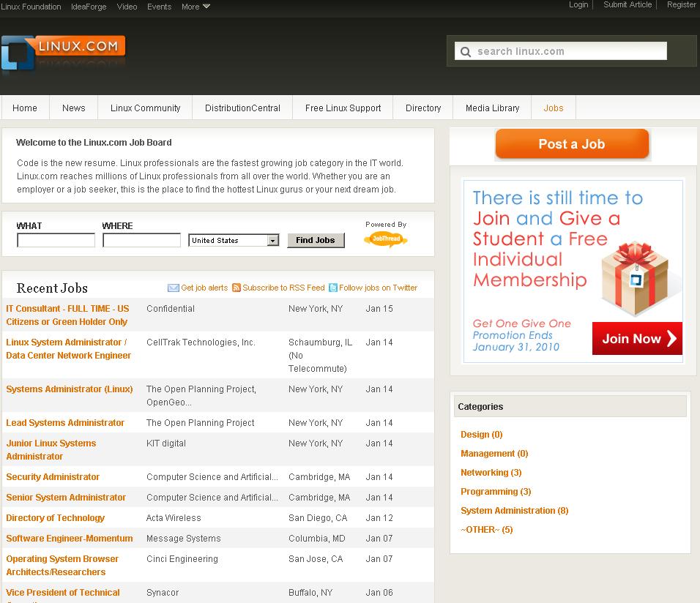Open the Home tab
The width and height of the screenshot is (700, 603).
pyautogui.click(x=25, y=108)
